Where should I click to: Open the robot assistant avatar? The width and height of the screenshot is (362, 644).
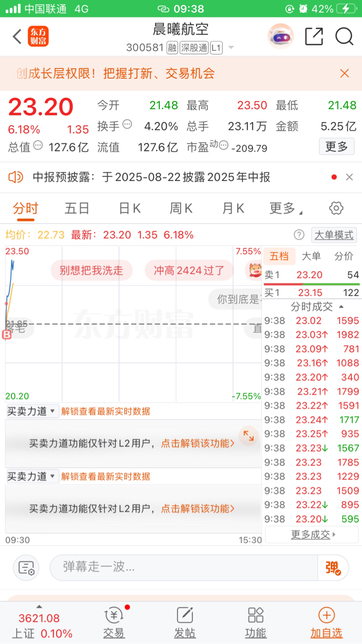tap(281, 36)
